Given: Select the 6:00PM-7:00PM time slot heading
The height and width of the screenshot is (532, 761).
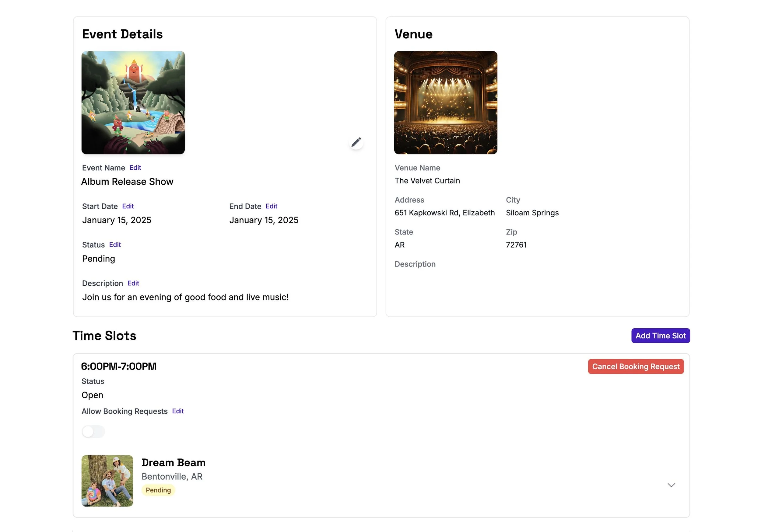Looking at the screenshot, I should tap(119, 366).
